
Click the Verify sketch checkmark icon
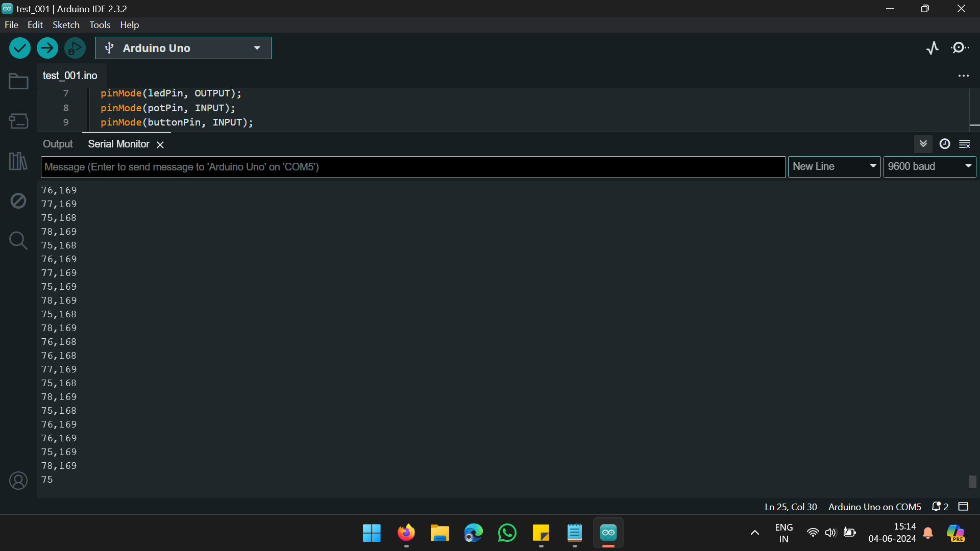pyautogui.click(x=19, y=47)
